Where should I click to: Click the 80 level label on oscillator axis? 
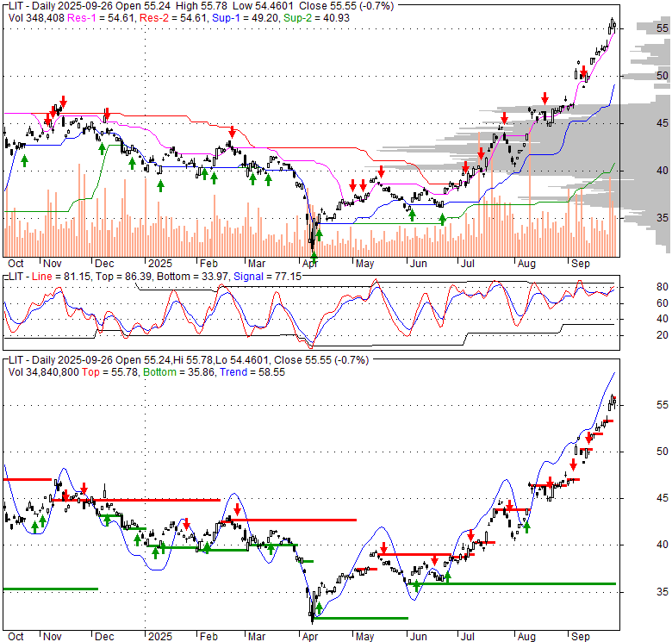663,287
